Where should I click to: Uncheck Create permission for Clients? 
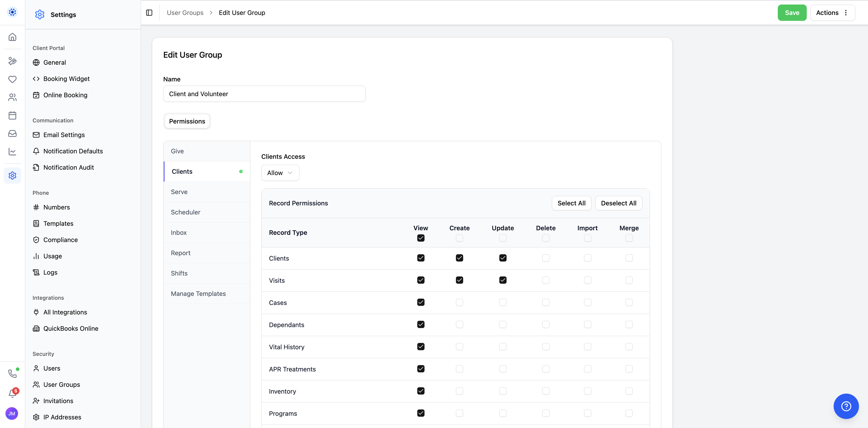[x=459, y=258]
